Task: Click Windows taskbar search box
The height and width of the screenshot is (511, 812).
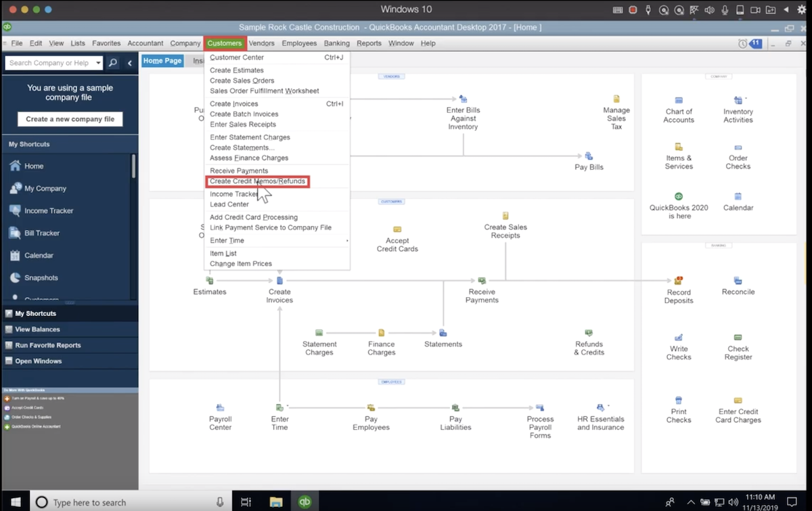Action: (130, 502)
